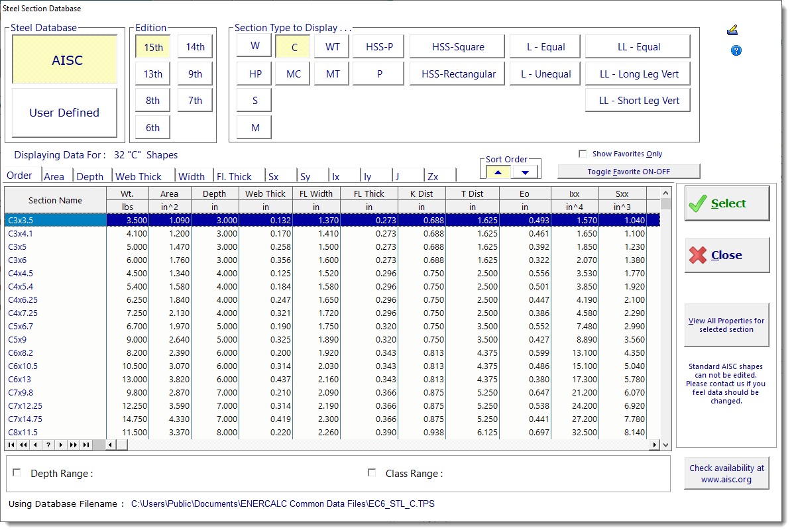Click the pencil edit icon

coord(732,30)
